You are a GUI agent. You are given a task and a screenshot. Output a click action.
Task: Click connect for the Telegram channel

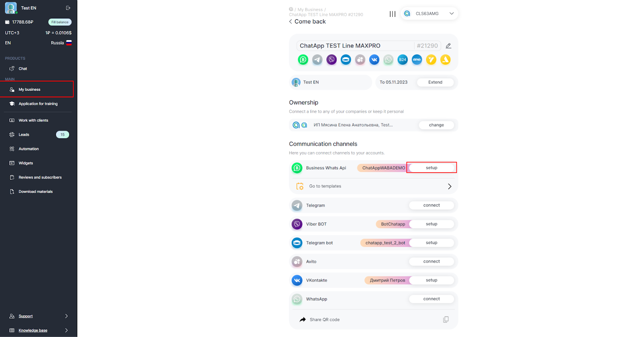(431, 205)
